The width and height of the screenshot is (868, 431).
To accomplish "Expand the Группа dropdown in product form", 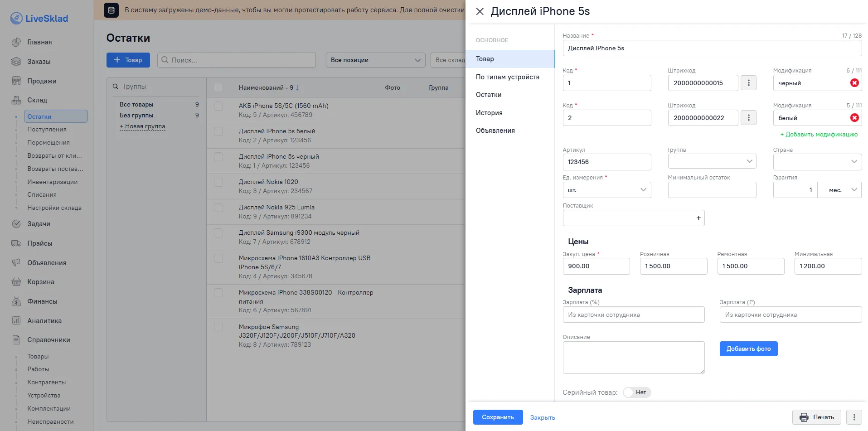I will click(712, 161).
